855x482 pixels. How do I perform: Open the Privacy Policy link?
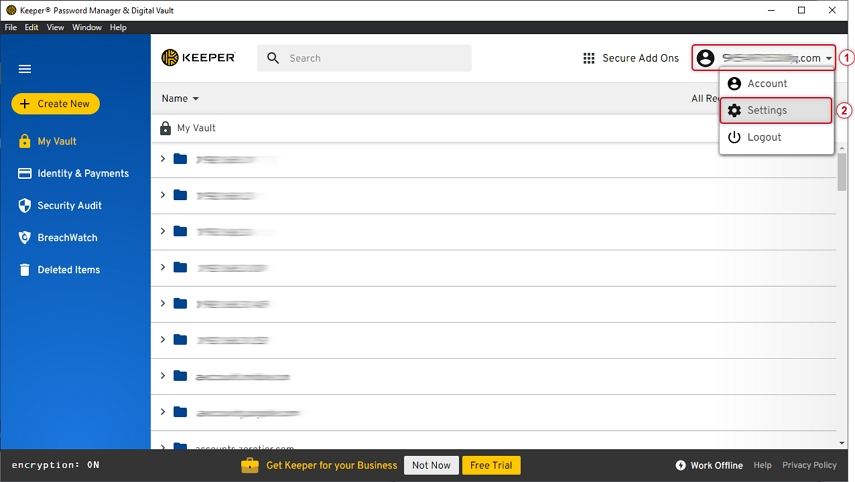809,465
